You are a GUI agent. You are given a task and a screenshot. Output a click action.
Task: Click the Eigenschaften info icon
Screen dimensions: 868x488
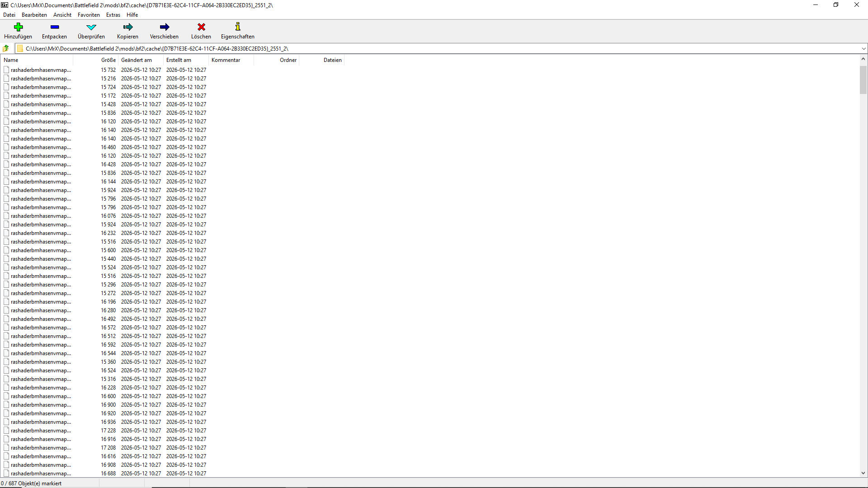238,27
